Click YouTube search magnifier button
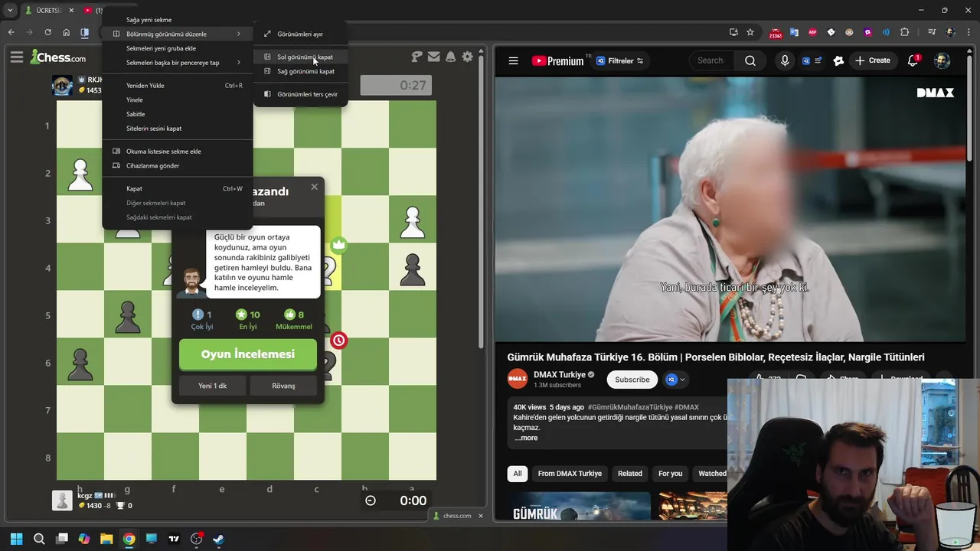Screen dimensions: 980x551 pyautogui.click(x=750, y=60)
